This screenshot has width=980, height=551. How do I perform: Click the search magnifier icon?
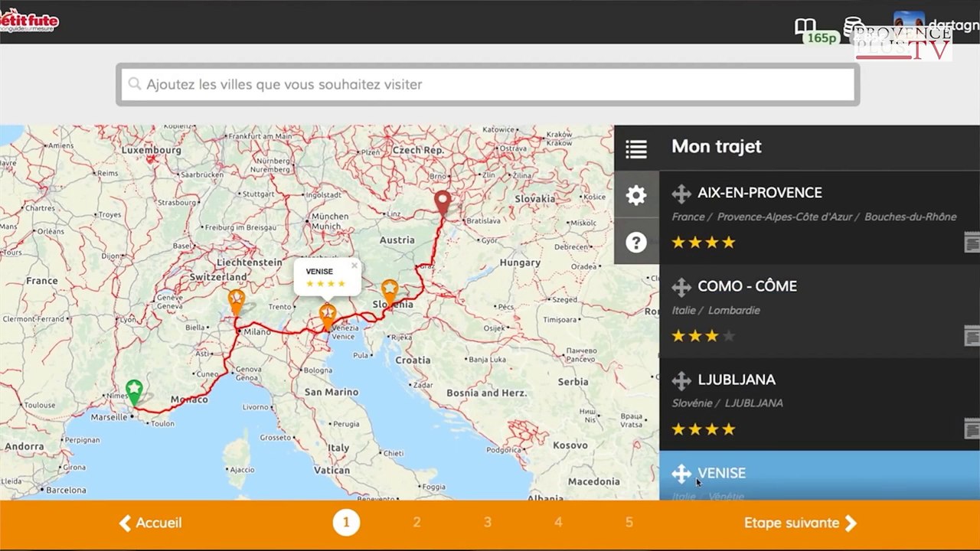[135, 84]
